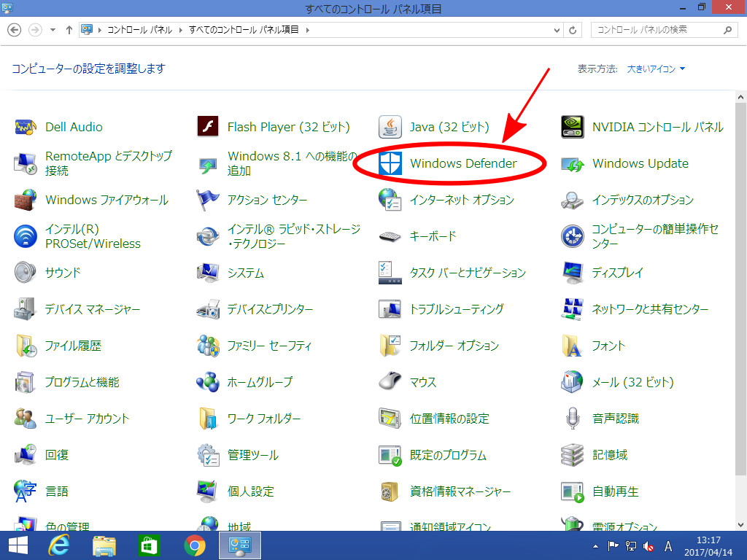The width and height of the screenshot is (747, 560).
Task: Refresh the control panel view
Action: pos(573,30)
